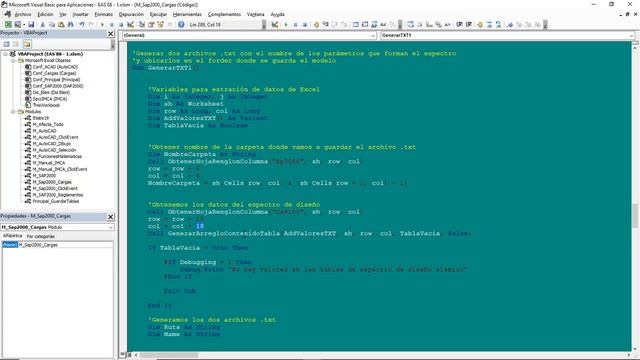The width and height of the screenshot is (640, 360).
Task: Click the "If TablaVacia = True Then" line
Action: (198, 248)
